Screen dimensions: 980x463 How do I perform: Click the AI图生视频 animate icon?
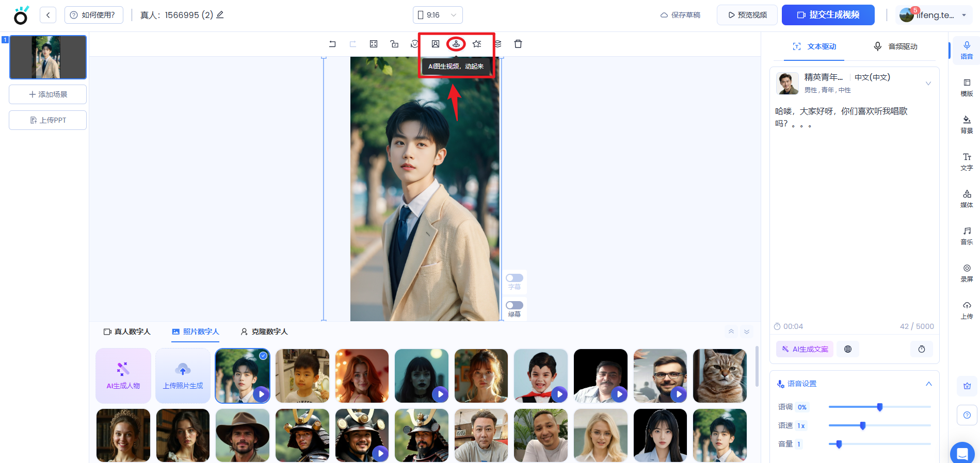click(456, 44)
